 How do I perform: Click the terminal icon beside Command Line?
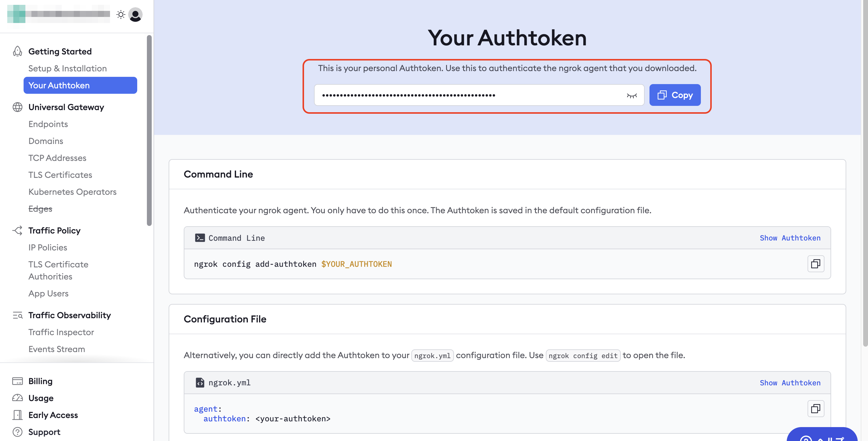[200, 238]
